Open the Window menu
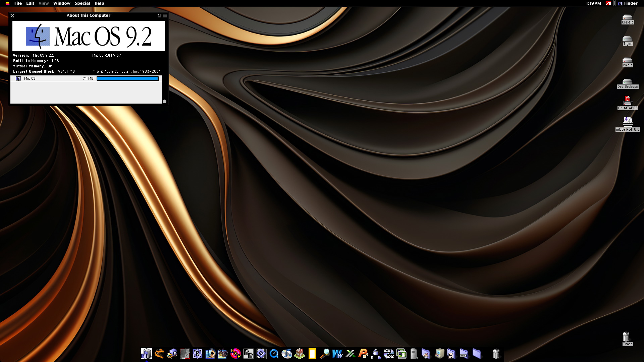Screen dimensions: 644x362 pyautogui.click(x=62, y=3)
